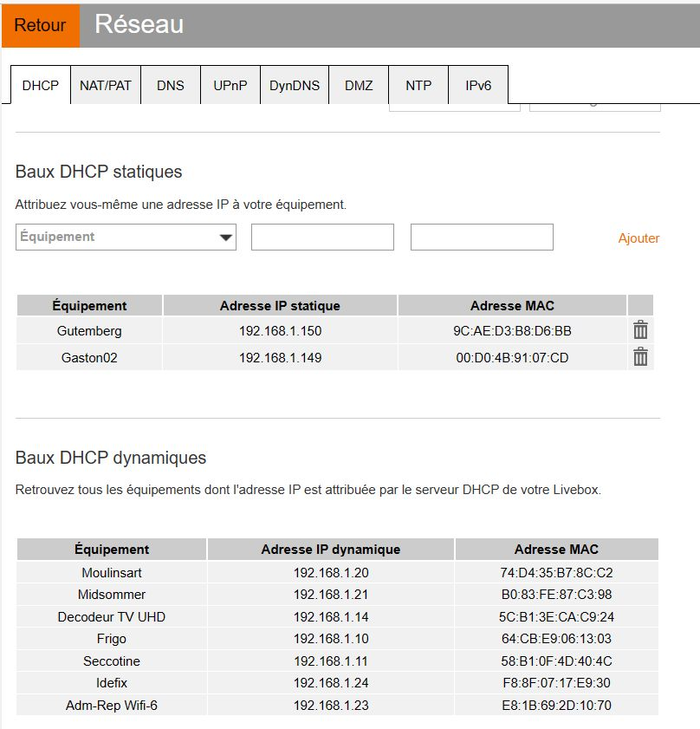The image size is (700, 729).
Task: Click dynamic IP 192.168.1.23
Action: coord(331,705)
